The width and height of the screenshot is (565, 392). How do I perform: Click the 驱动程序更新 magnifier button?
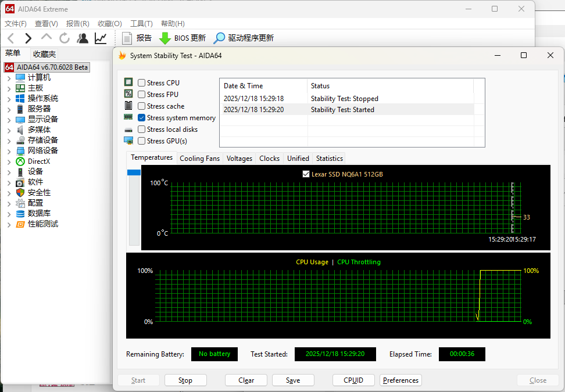pyautogui.click(x=244, y=38)
